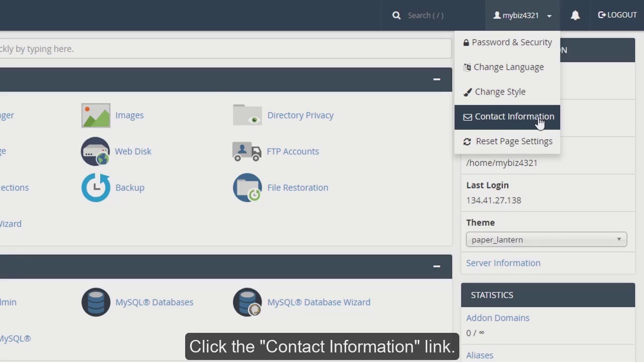Open the Directory Privacy folder icon
The height and width of the screenshot is (362, 644).
point(247,115)
